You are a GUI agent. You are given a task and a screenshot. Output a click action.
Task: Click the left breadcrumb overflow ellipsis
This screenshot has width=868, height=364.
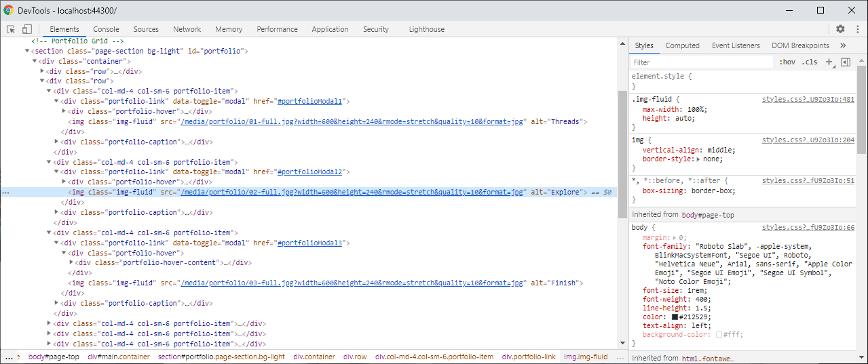click(x=9, y=357)
